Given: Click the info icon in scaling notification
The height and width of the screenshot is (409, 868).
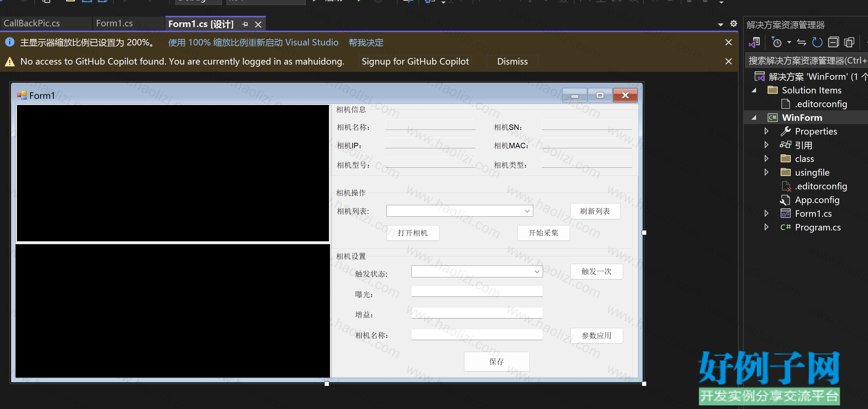Looking at the screenshot, I should (10, 42).
